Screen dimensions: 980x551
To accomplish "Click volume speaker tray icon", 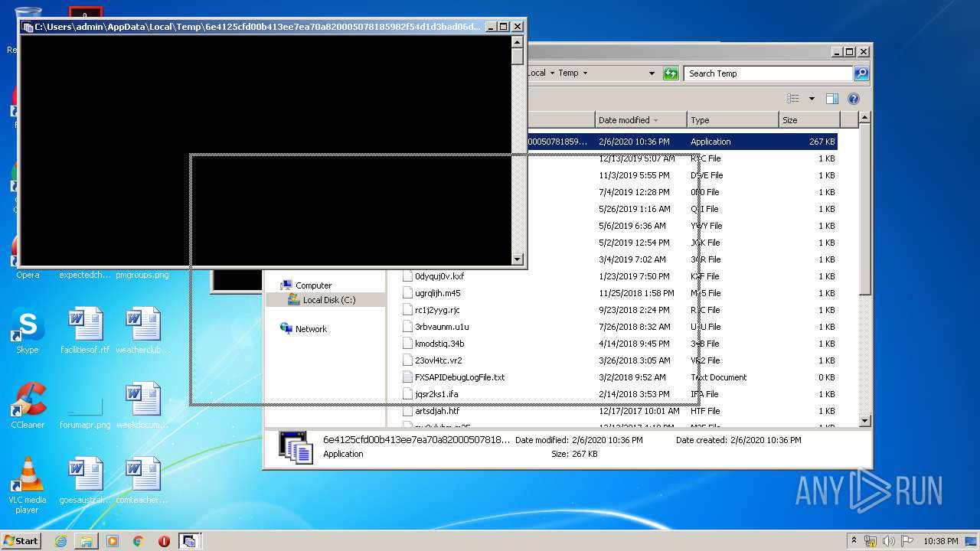I will (890, 541).
